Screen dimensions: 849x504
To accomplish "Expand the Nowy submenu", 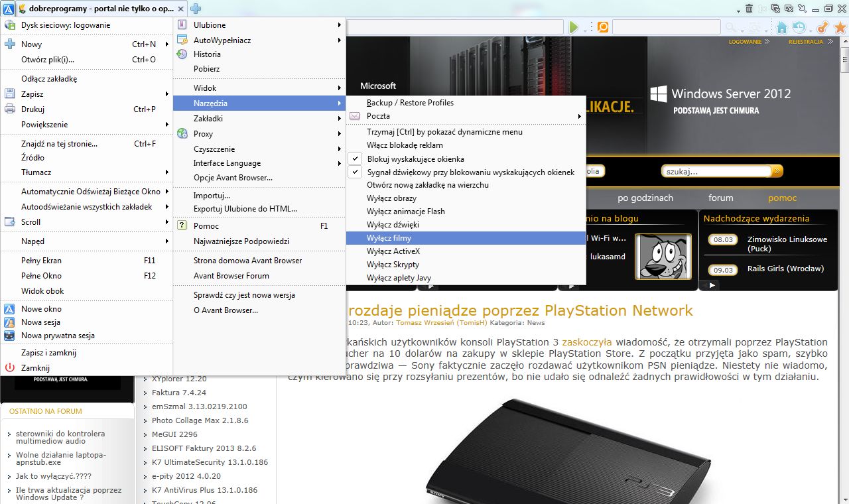I will (86, 44).
